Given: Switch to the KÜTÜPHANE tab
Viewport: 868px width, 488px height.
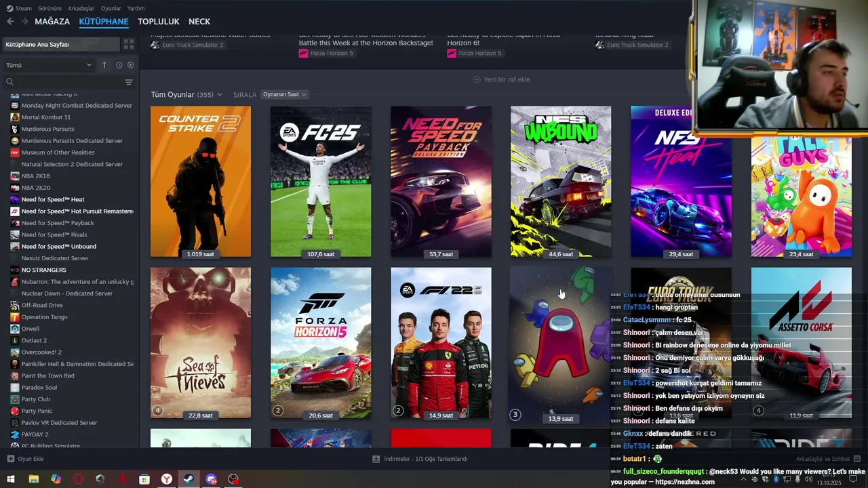Looking at the screenshot, I should click(104, 22).
